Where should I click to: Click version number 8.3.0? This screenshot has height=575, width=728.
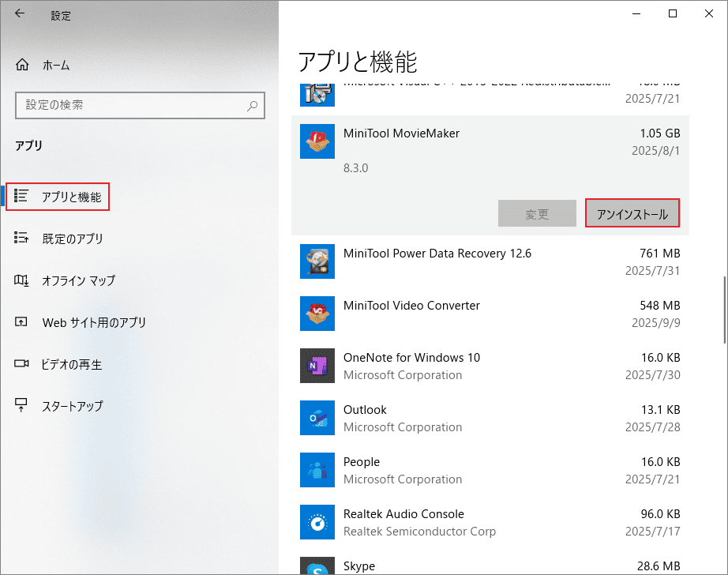(x=355, y=168)
